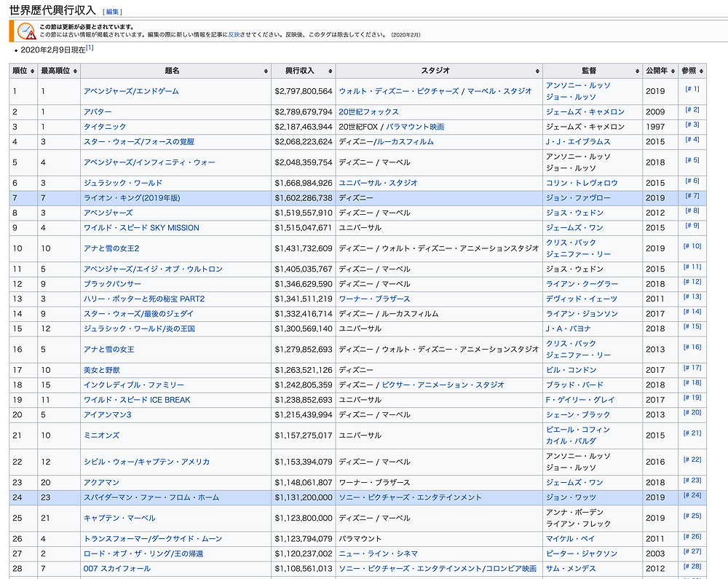Open director ピーター・ジャクソン page
Viewport: 728px width, 579px height.
click(582, 554)
